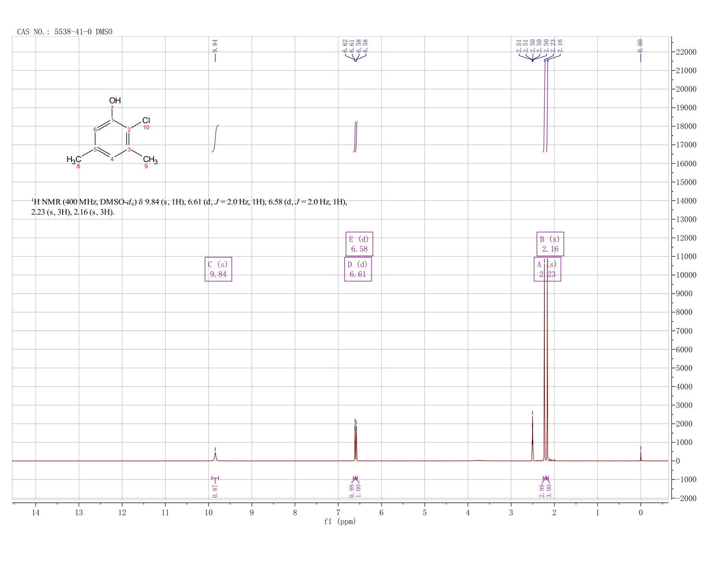This screenshot has height=563, width=728.
Task: Click the H3C group labeled 8
Action: click(x=74, y=159)
